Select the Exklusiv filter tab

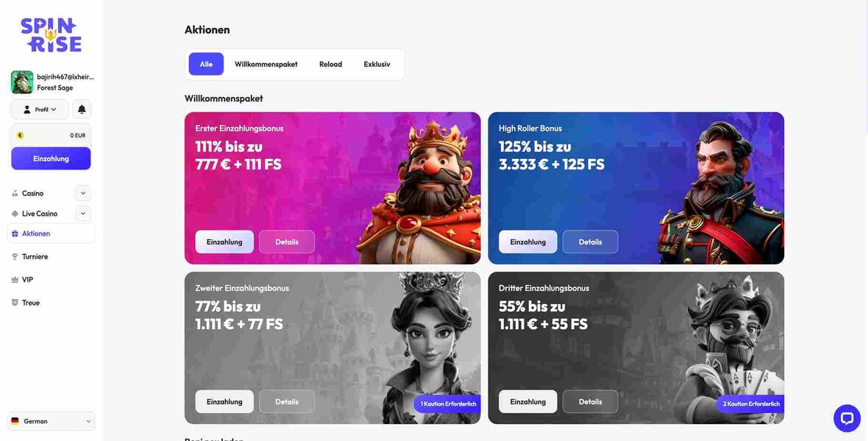pos(377,64)
